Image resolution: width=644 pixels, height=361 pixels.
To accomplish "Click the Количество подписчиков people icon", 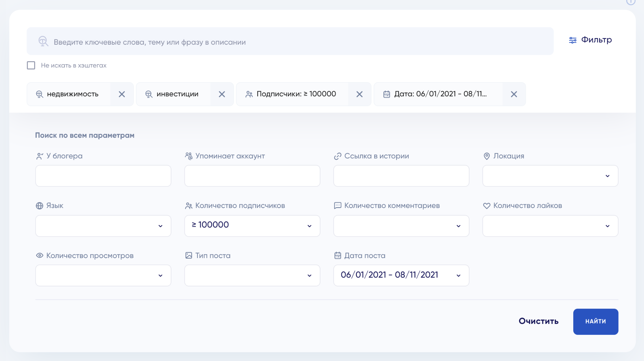I will pos(189,206).
